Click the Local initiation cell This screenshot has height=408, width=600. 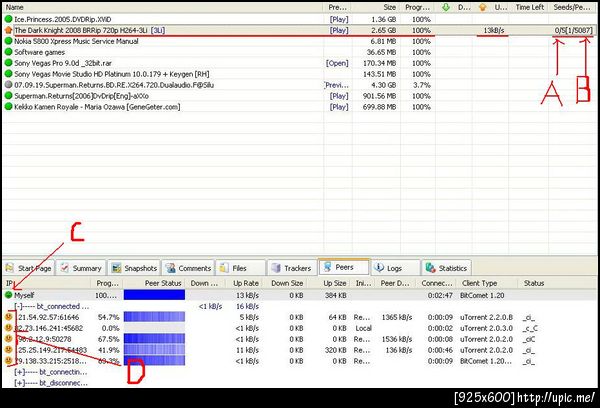(364, 328)
